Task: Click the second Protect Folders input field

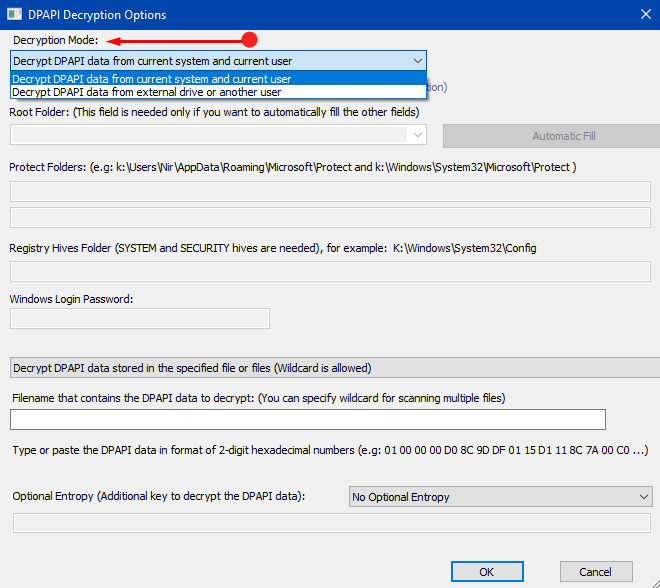Action: (x=330, y=218)
